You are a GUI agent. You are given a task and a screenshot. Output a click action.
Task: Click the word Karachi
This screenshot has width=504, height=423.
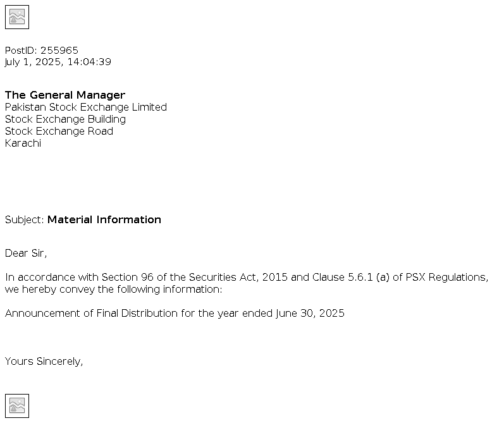(23, 144)
